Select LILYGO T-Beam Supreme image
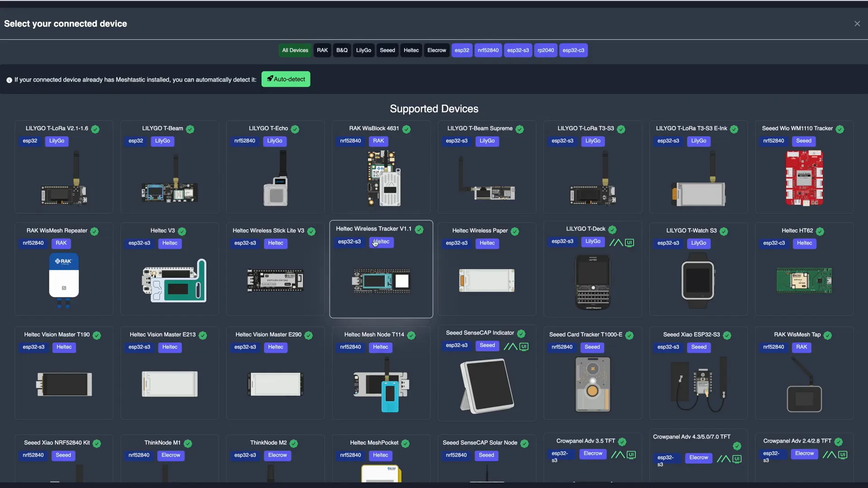The image size is (868, 488). point(486,178)
